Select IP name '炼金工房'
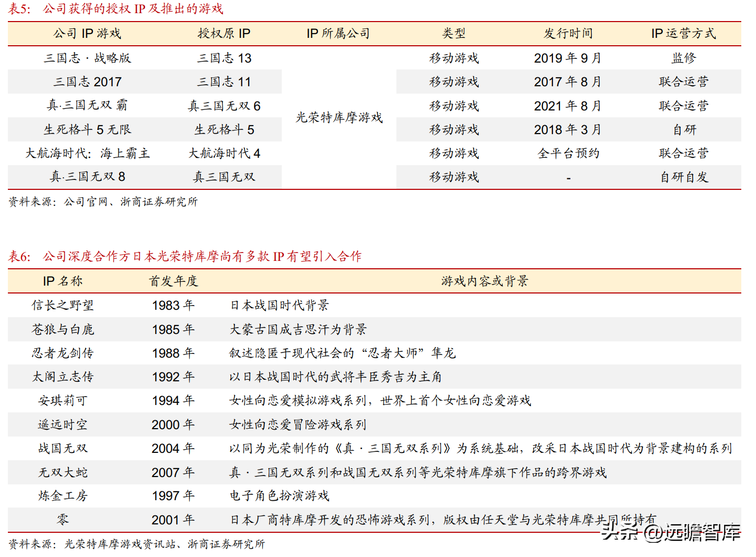The image size is (756, 557). (63, 495)
